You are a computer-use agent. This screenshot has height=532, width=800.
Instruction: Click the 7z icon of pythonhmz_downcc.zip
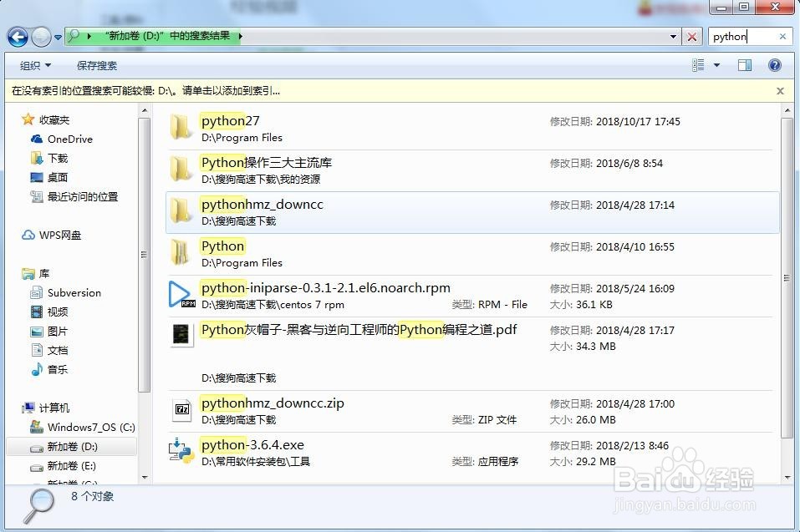(181, 409)
